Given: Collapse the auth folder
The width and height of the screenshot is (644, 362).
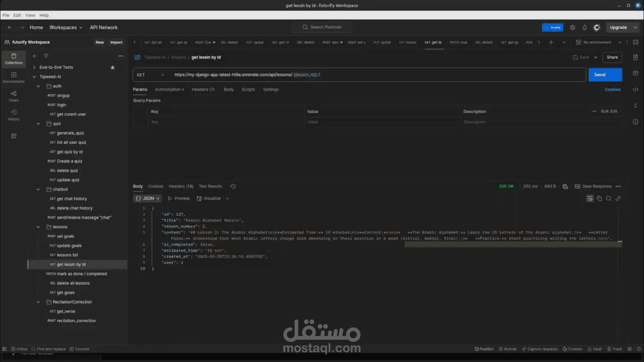Looking at the screenshot, I should pyautogui.click(x=38, y=86).
